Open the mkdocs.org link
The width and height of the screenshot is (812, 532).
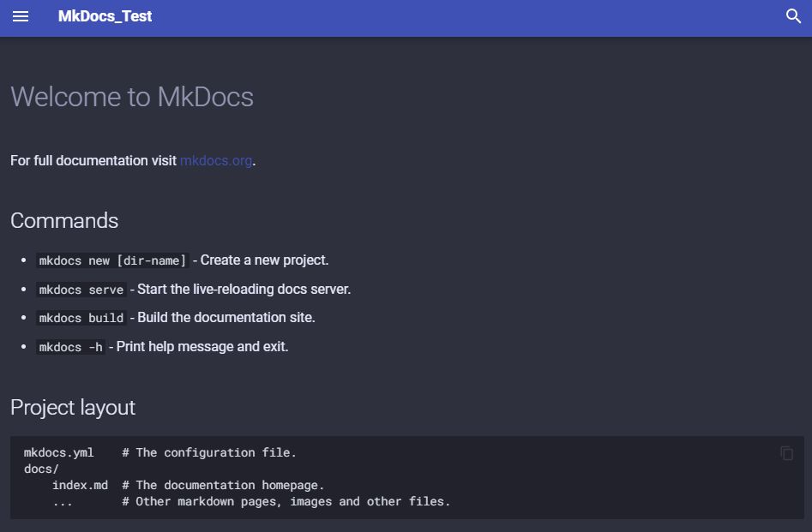(215, 160)
